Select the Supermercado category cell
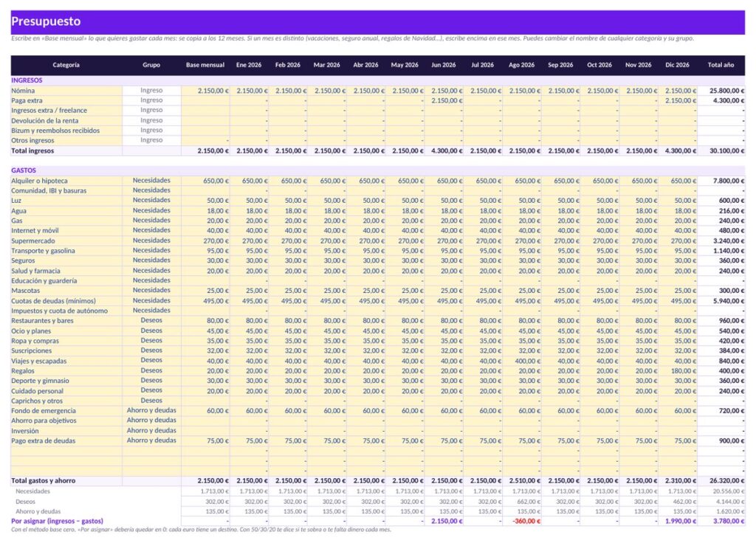 [x=66, y=241]
